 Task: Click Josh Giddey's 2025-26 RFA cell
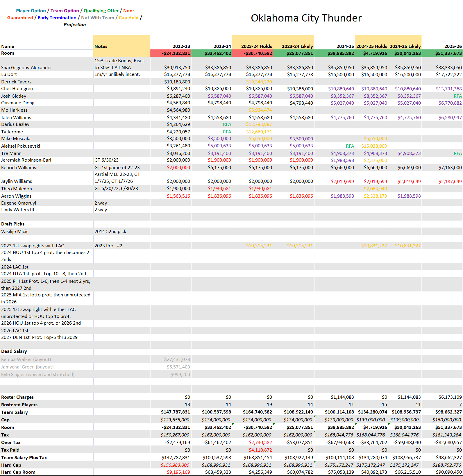(457, 96)
